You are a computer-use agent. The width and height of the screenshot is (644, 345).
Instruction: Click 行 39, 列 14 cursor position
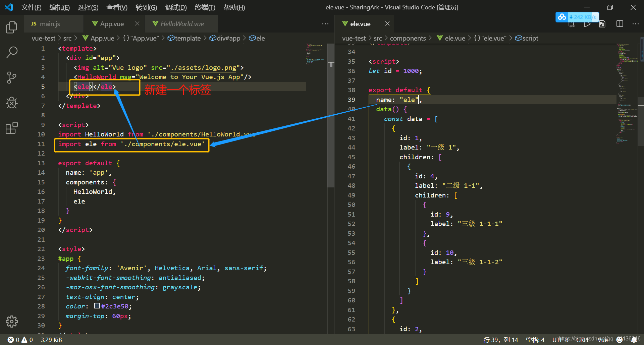[x=500, y=340]
